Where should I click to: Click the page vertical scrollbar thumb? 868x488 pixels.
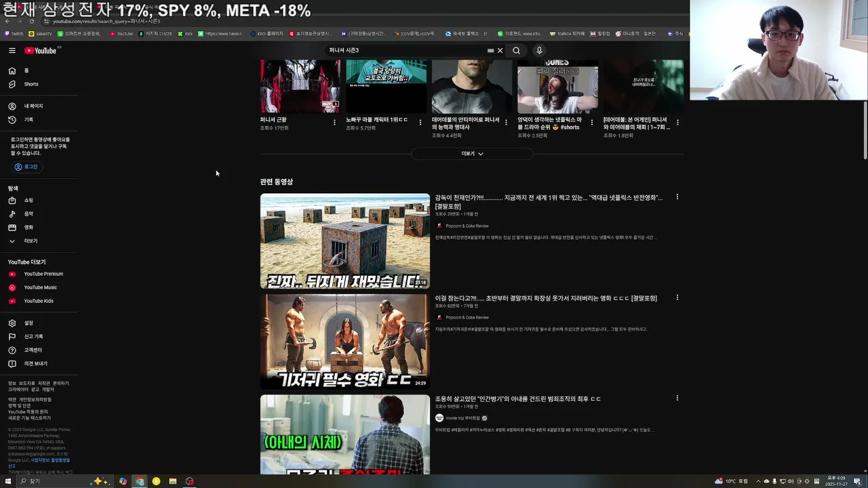[865, 130]
